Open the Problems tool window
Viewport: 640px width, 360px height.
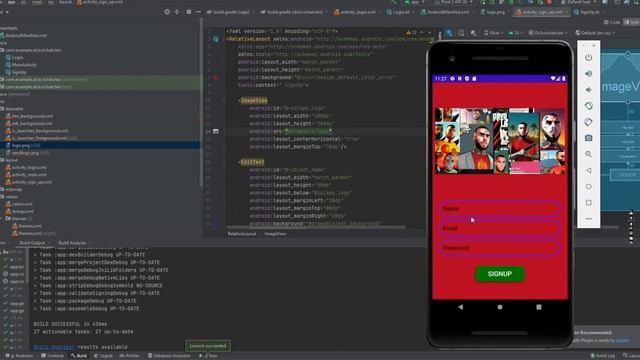19,356
